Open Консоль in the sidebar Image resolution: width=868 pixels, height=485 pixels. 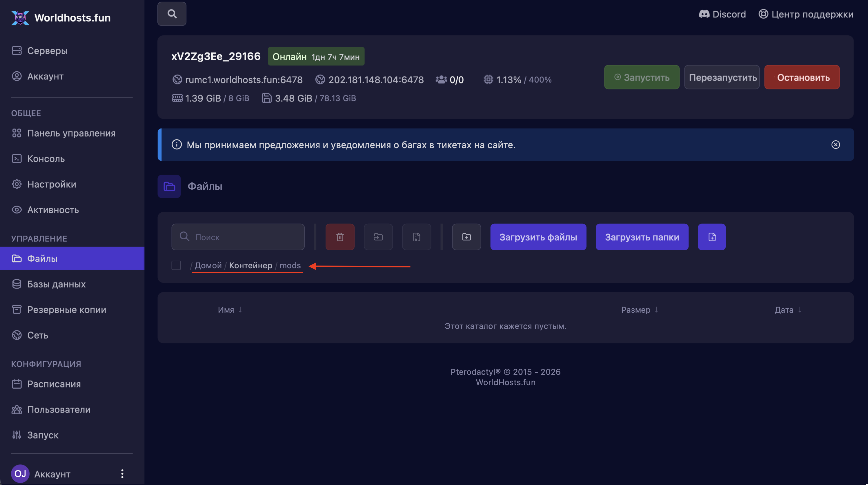(x=46, y=159)
